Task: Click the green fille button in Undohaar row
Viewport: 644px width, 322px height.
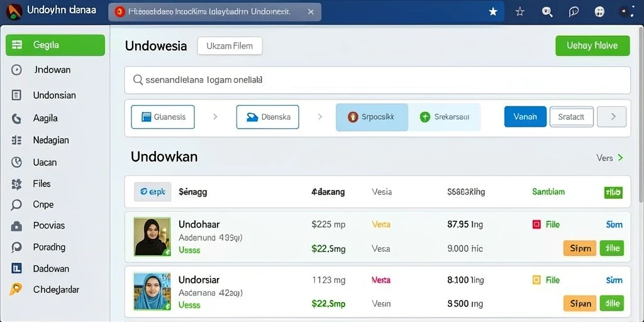Action: click(x=612, y=248)
